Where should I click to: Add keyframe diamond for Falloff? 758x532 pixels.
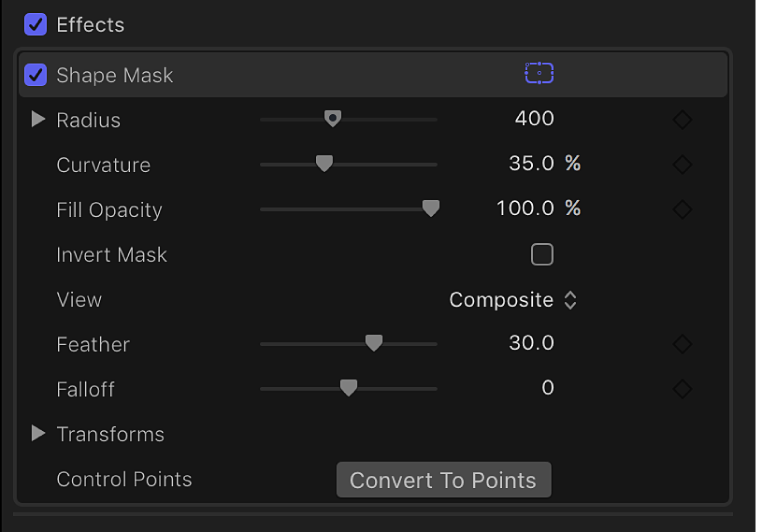pyautogui.click(x=682, y=389)
